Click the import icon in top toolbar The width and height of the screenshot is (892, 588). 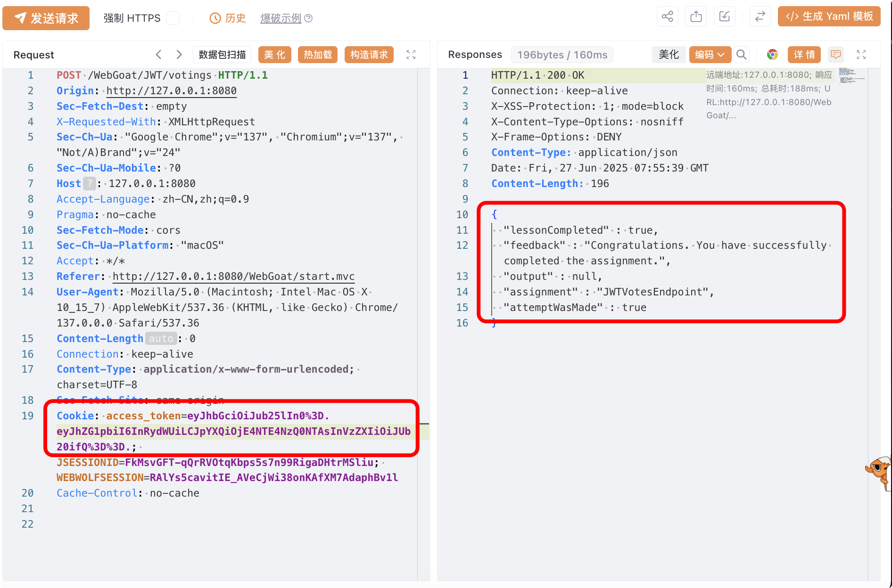pos(725,16)
